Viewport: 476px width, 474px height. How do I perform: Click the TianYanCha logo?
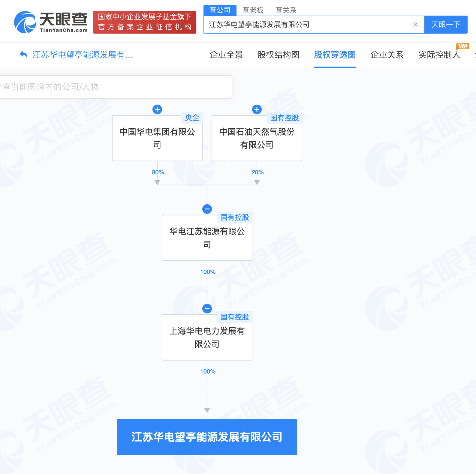[51, 22]
